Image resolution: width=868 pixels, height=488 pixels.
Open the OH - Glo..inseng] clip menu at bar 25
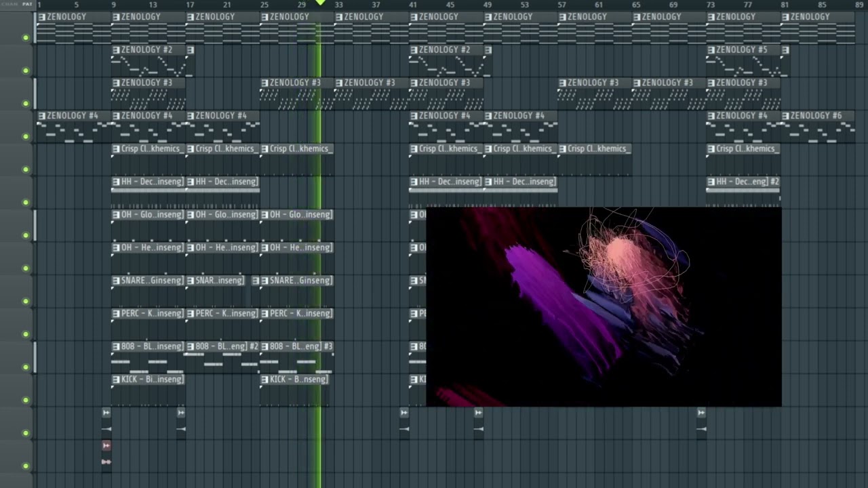(265, 215)
